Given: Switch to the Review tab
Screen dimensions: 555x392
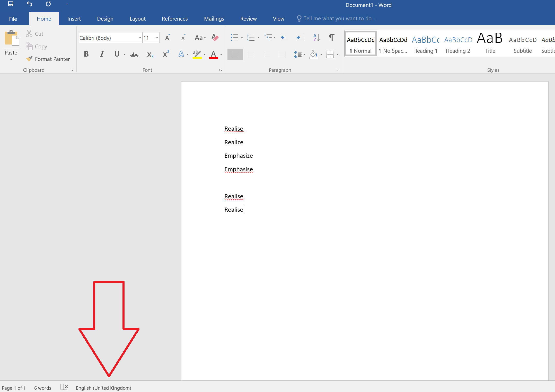Looking at the screenshot, I should pyautogui.click(x=249, y=19).
